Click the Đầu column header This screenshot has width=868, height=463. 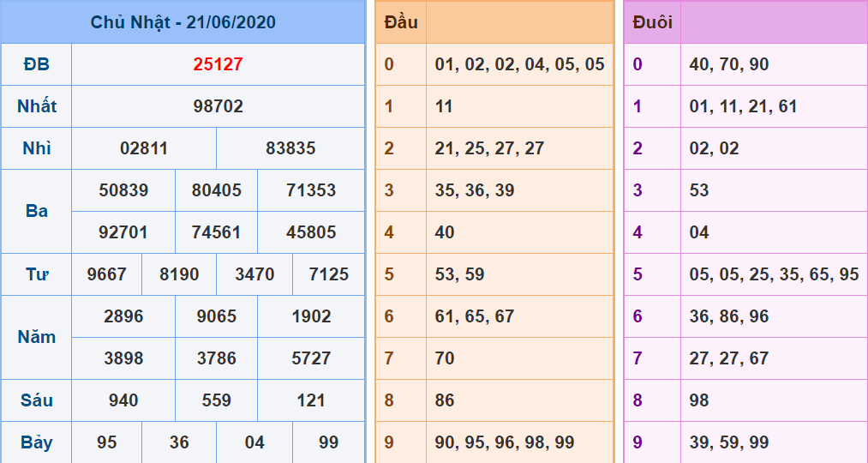pyautogui.click(x=401, y=22)
